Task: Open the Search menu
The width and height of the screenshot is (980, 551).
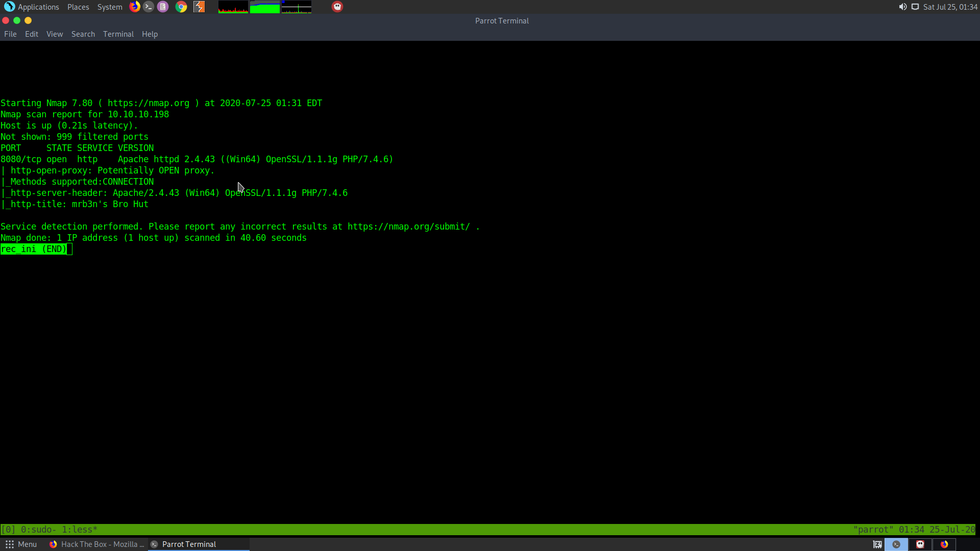Action: point(83,34)
